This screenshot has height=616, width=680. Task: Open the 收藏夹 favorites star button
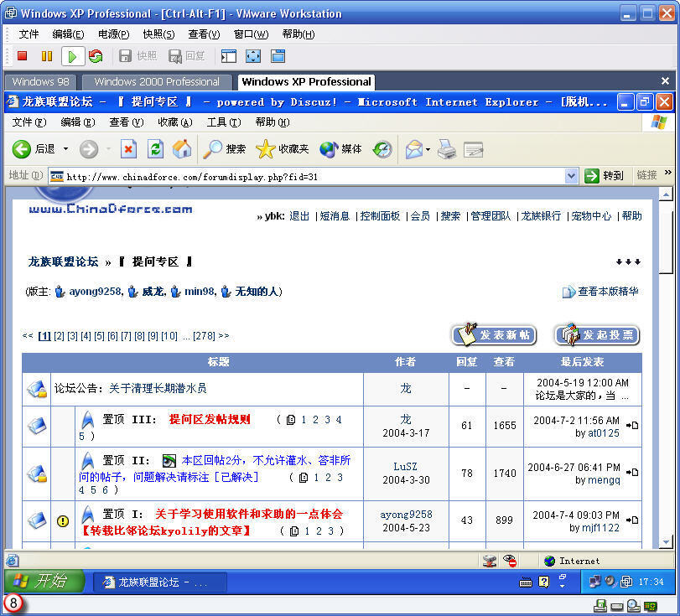tap(283, 149)
